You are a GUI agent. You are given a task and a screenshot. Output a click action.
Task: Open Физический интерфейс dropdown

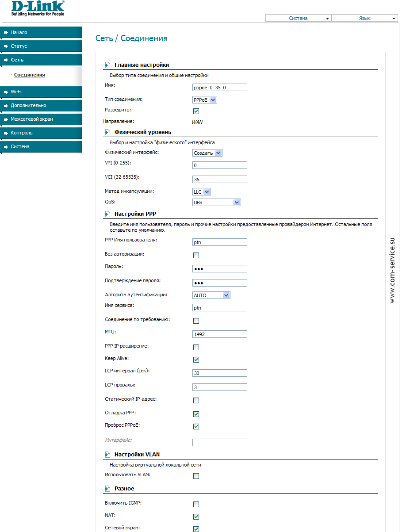coord(207,153)
